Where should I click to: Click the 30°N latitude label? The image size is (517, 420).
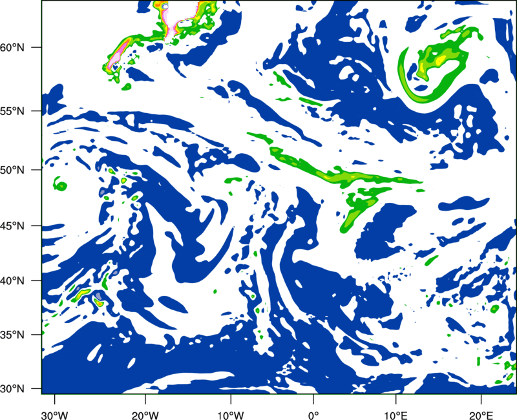point(12,389)
